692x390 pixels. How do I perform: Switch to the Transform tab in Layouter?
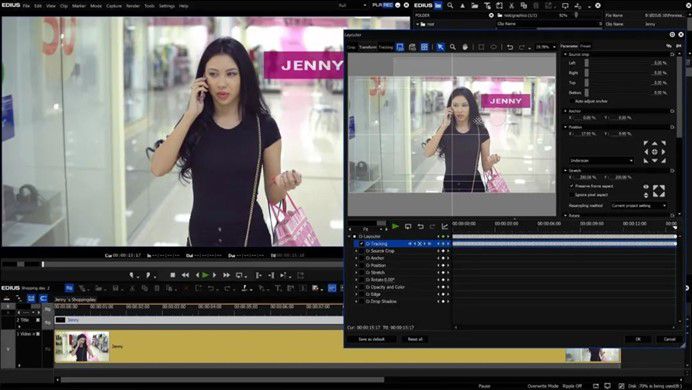[368, 47]
